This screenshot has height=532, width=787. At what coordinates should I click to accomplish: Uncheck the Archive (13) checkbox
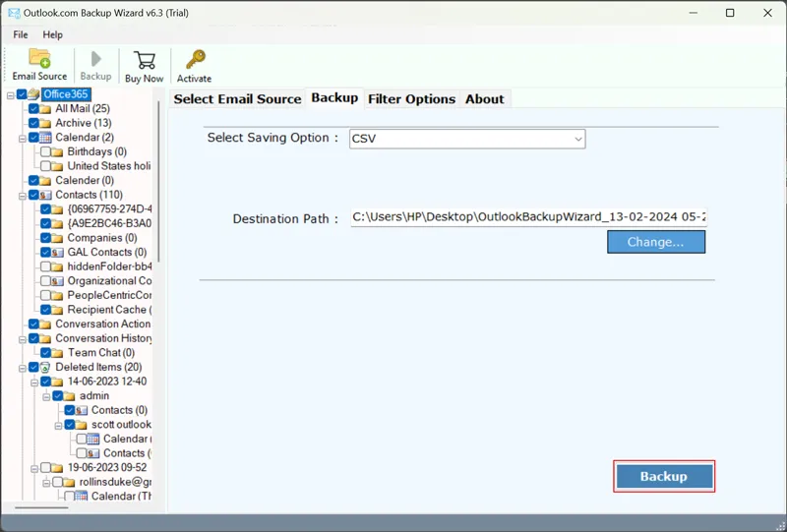(33, 123)
